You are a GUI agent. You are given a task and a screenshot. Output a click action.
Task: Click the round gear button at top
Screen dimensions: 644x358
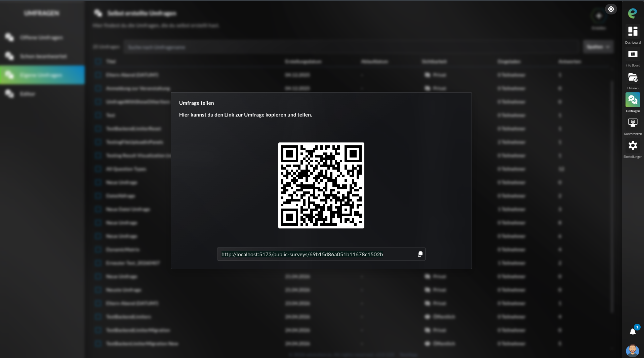(x=611, y=9)
